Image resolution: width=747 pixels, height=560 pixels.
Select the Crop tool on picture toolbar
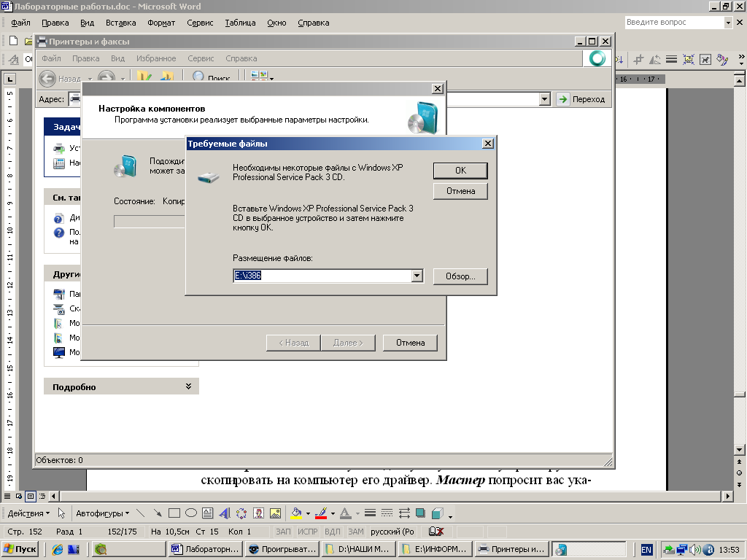click(638, 60)
